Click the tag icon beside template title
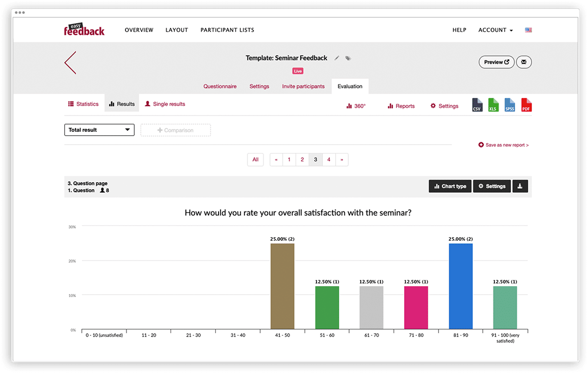588x373 pixels. 348,58
